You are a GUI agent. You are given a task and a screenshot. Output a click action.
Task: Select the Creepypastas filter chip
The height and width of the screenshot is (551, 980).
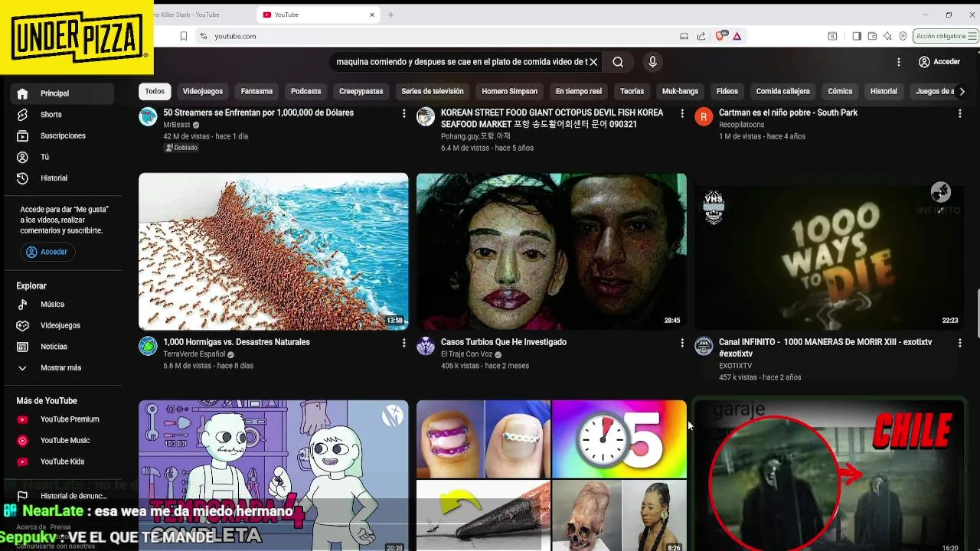coord(361,91)
